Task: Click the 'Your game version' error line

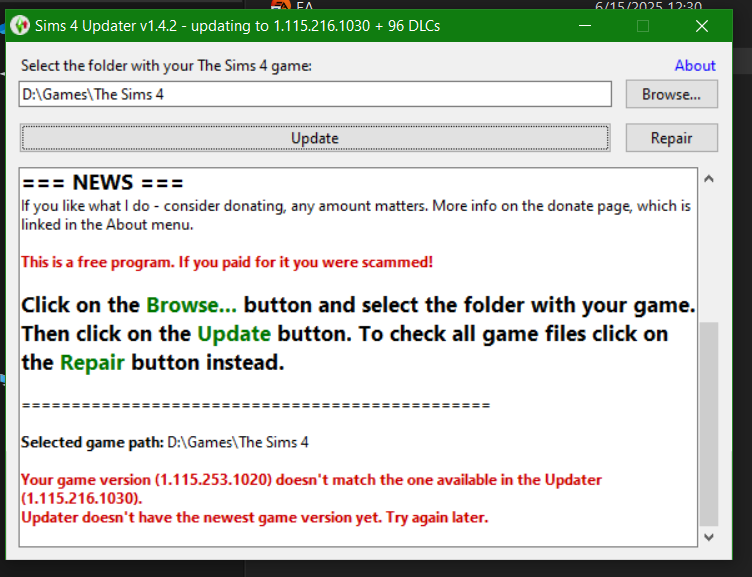Action: [311, 489]
